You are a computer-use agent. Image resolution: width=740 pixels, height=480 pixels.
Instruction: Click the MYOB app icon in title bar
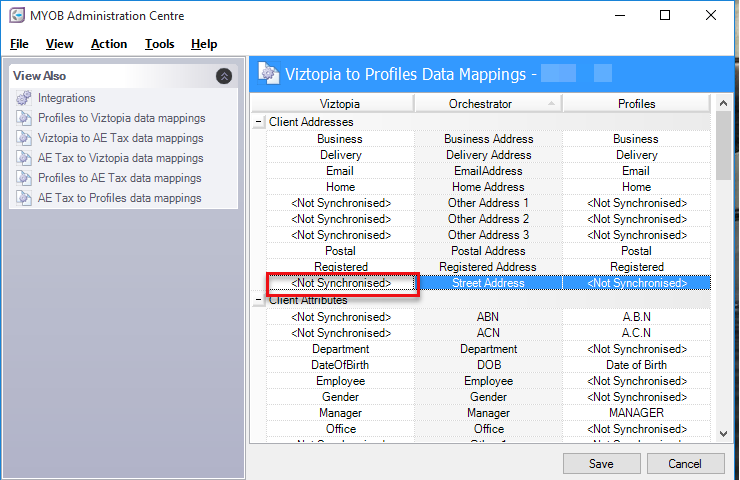click(17, 16)
